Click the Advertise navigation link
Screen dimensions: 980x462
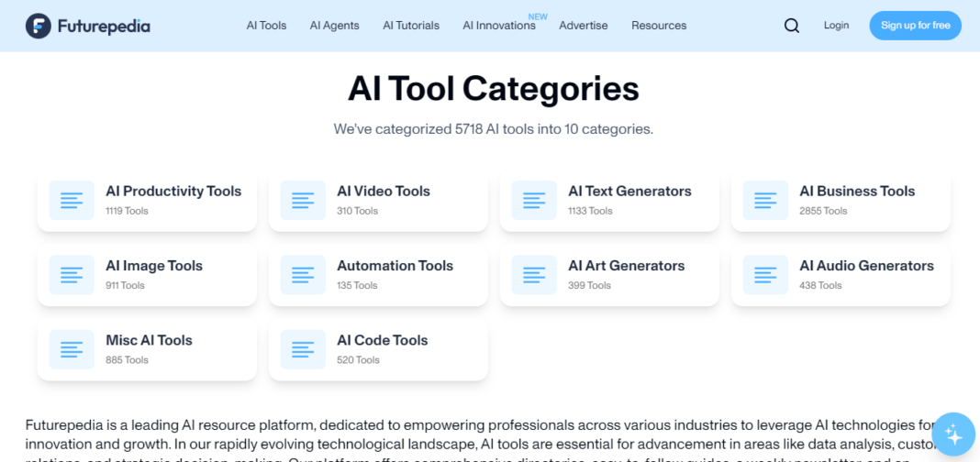(x=584, y=26)
